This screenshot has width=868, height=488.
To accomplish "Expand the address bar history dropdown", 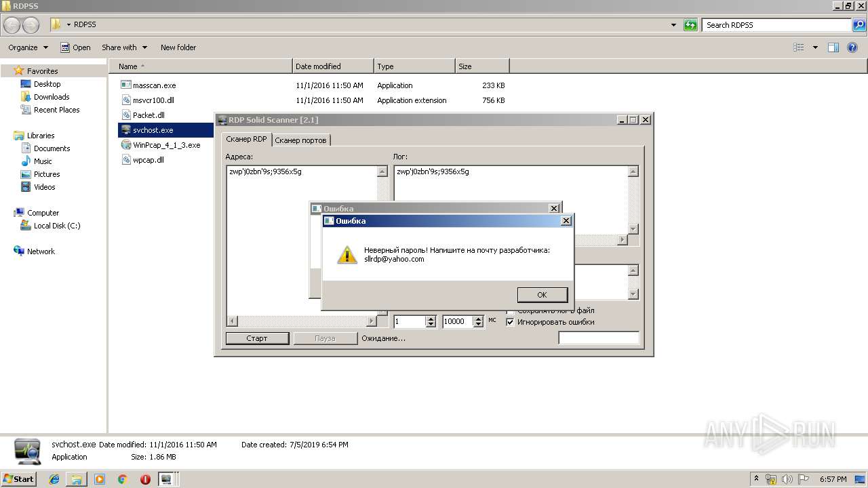I will [x=673, y=25].
